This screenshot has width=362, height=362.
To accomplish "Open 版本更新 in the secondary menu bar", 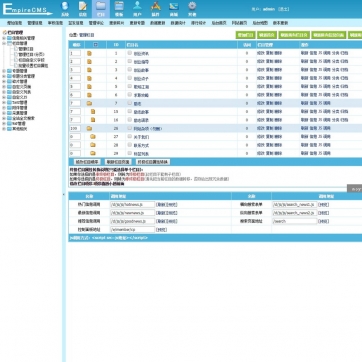I will [280, 23].
